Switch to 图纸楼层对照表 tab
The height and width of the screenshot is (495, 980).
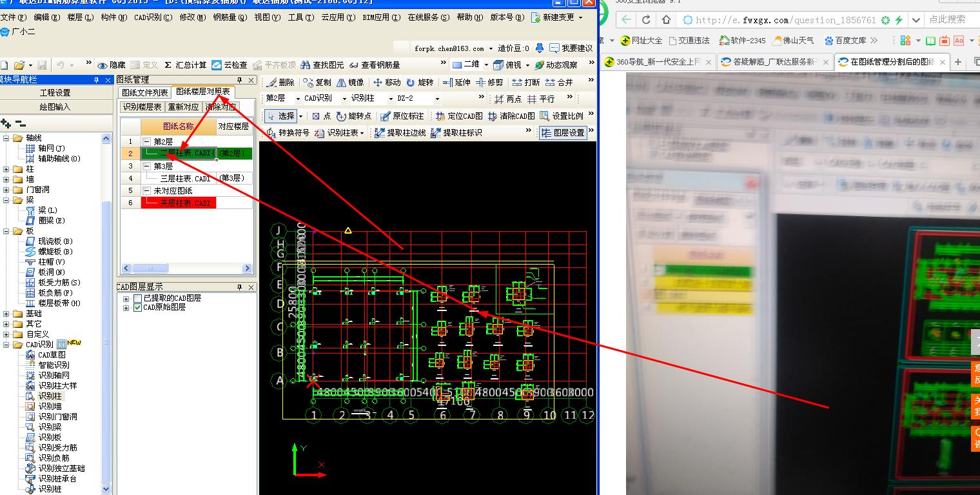click(x=203, y=92)
